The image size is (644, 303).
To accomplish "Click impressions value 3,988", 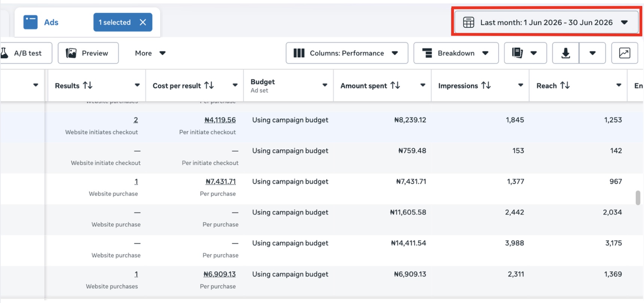I will tap(514, 243).
